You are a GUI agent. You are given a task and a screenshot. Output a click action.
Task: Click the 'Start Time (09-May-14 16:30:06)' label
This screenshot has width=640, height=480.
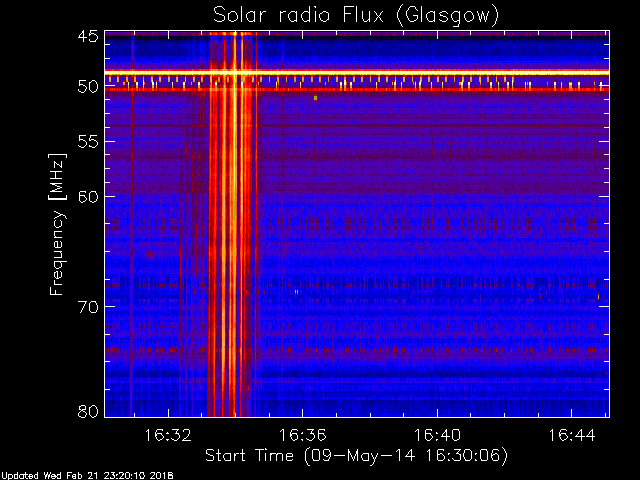(x=356, y=456)
